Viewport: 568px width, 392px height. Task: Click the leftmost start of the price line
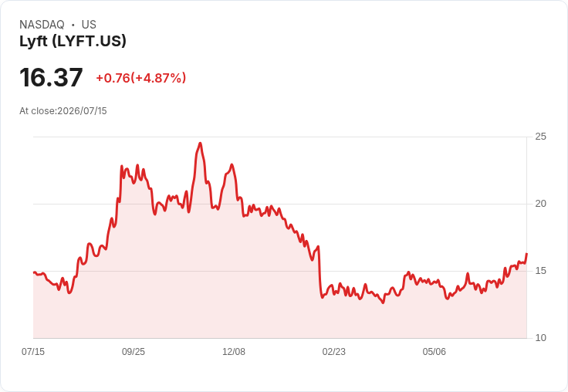34,272
